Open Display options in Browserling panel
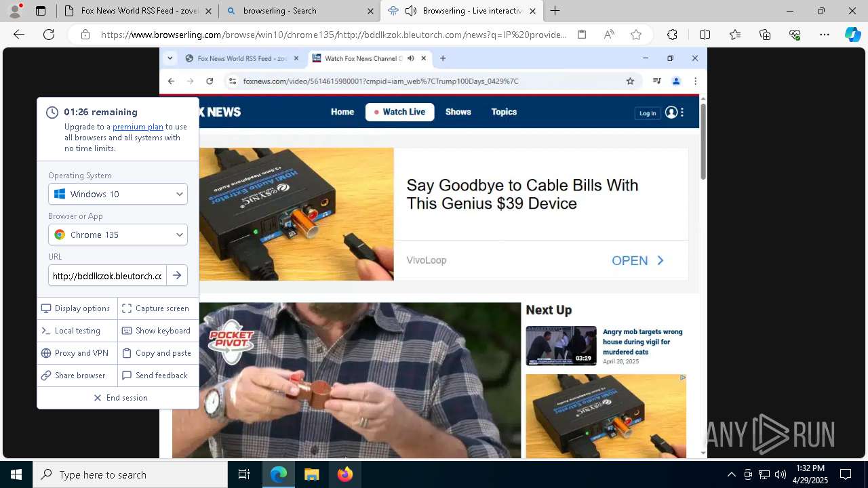The image size is (868, 488). [77, 308]
